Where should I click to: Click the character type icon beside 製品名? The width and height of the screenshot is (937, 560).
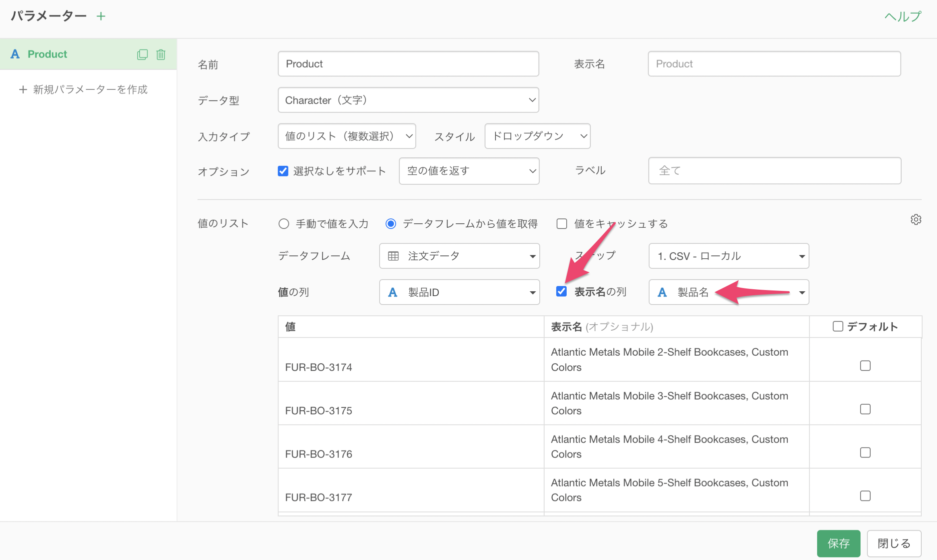[x=662, y=292]
